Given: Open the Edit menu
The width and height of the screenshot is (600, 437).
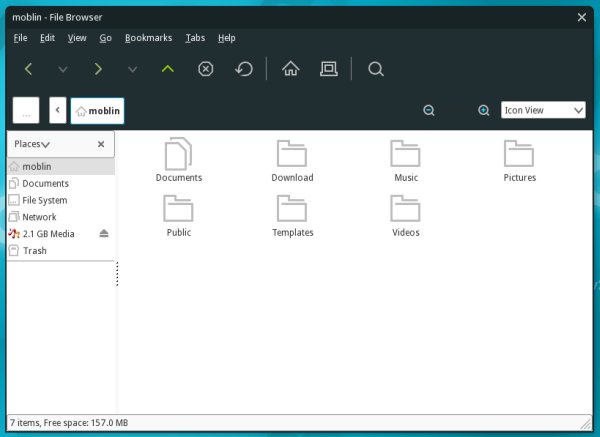Looking at the screenshot, I should click(47, 38).
